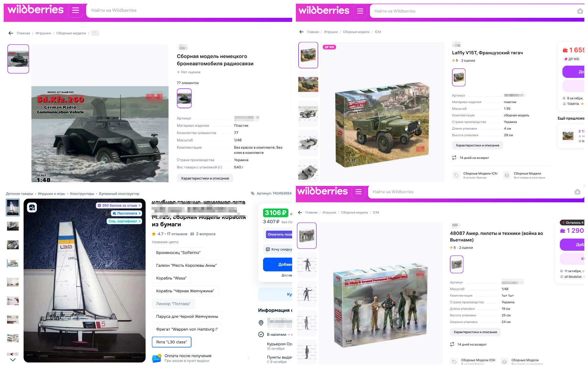588x368 pixels.
Task: Click camera search icon in top-right search bar
Action: click(580, 11)
